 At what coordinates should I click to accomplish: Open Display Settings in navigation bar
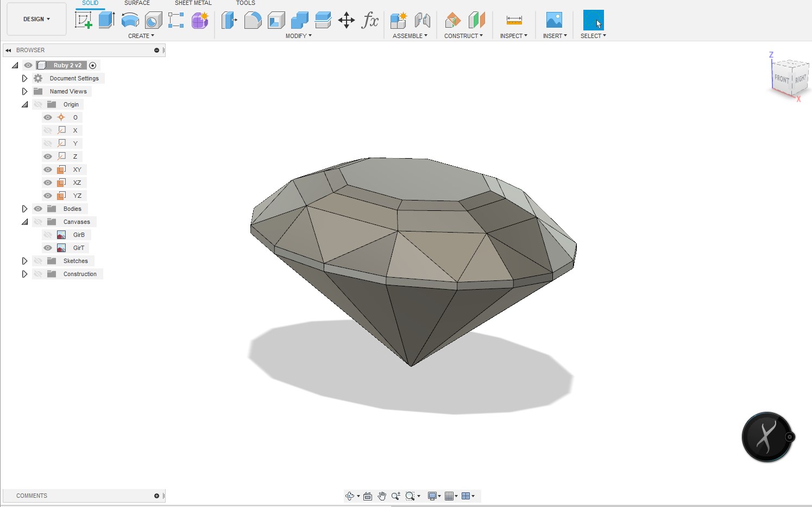[x=434, y=496]
